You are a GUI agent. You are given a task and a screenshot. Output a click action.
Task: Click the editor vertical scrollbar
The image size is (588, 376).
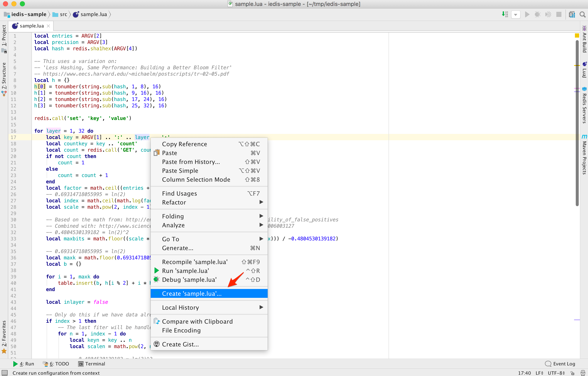point(577,122)
